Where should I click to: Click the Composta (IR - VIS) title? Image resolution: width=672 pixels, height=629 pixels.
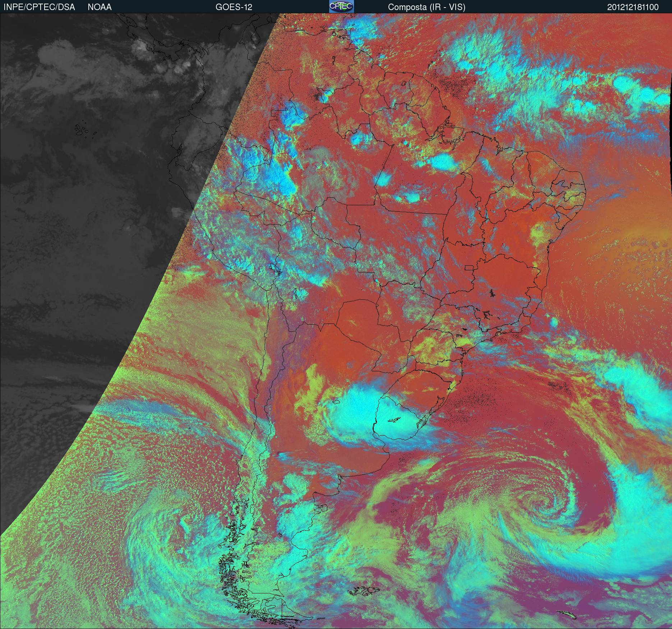427,7
